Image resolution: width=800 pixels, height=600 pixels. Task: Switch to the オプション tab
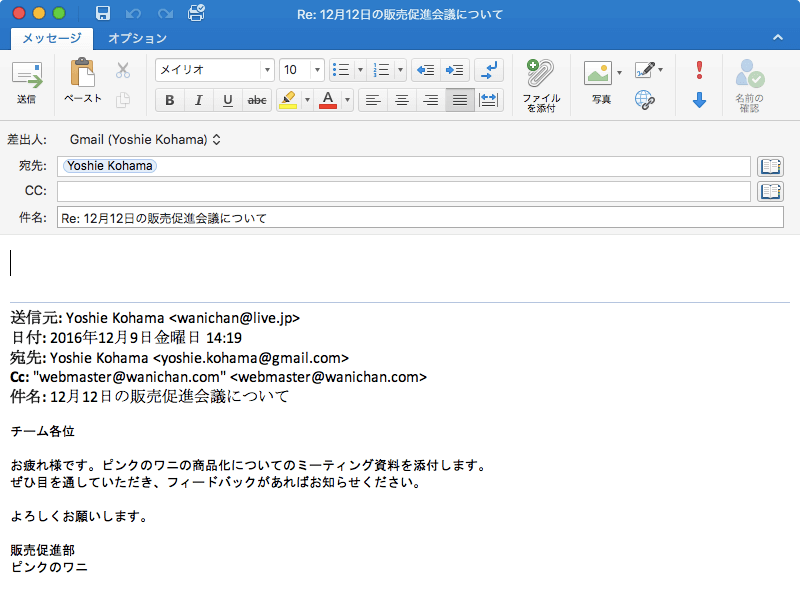pos(137,38)
